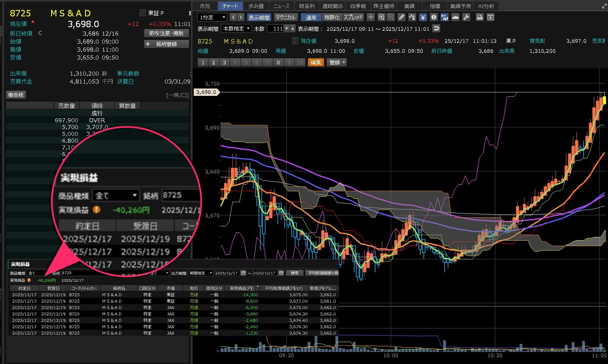This screenshot has width=608, height=364.
Task: Click the reset display period arrow icon
Action: click(x=436, y=29)
